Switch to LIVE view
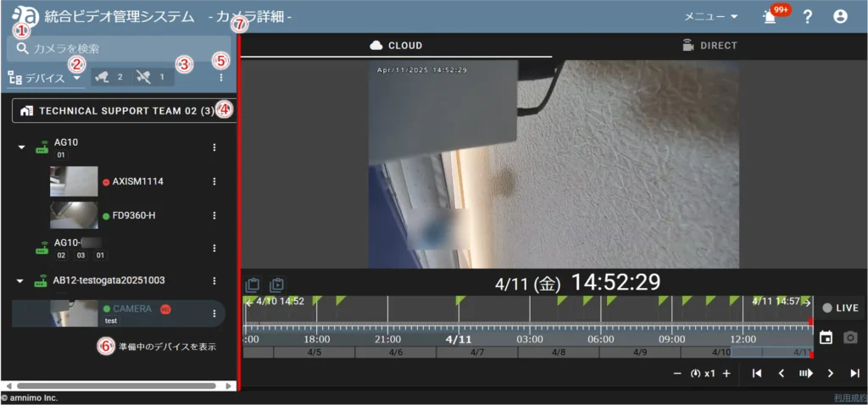868x405 pixels. (840, 308)
